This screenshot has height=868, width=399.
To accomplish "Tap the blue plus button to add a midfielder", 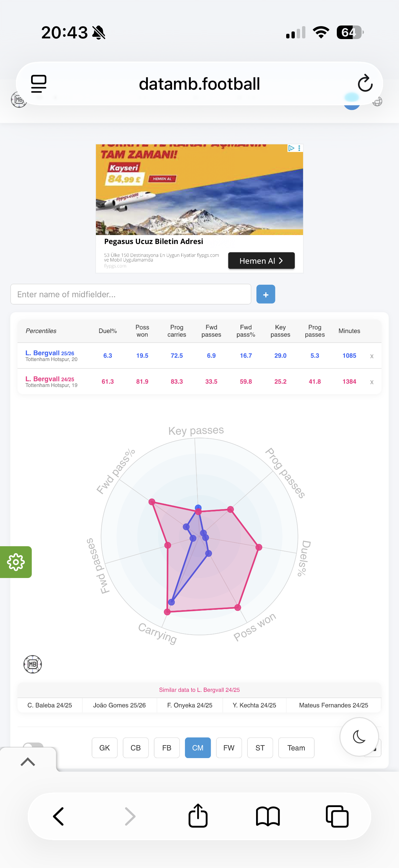I will pyautogui.click(x=266, y=294).
